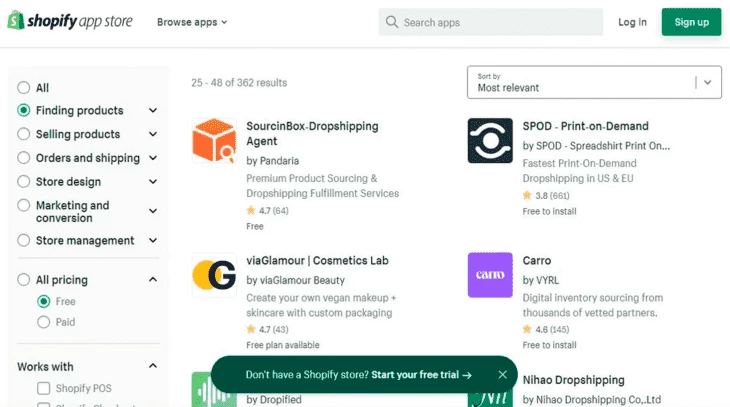This screenshot has width=730, height=407.
Task: Select Selling products radio button
Action: pos(23,134)
